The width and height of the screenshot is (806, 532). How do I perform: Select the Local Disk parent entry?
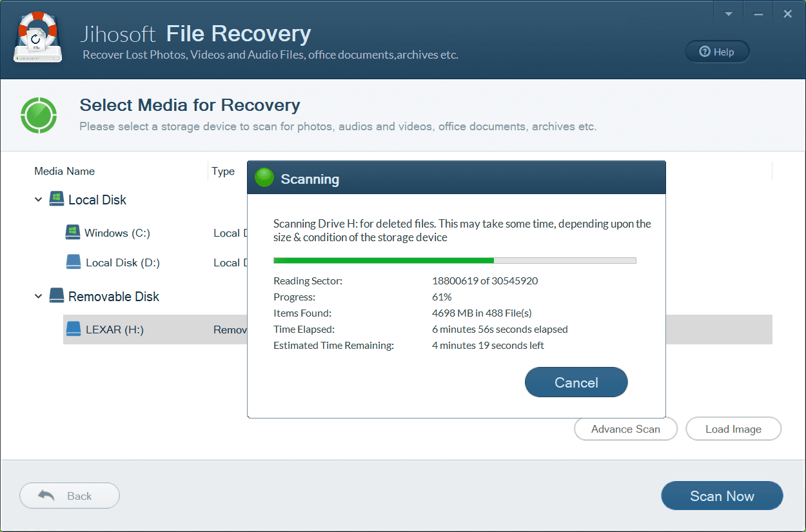[97, 199]
